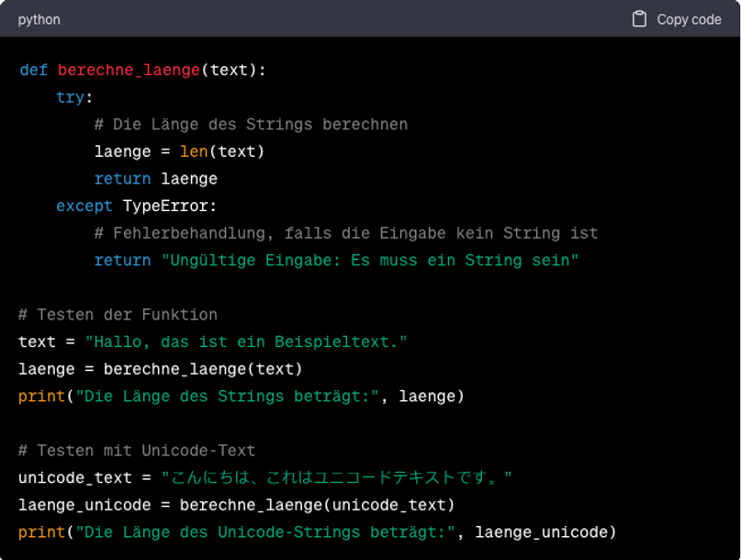Click the function name berechne_laenge in def line
741x560 pixels.
click(x=129, y=70)
